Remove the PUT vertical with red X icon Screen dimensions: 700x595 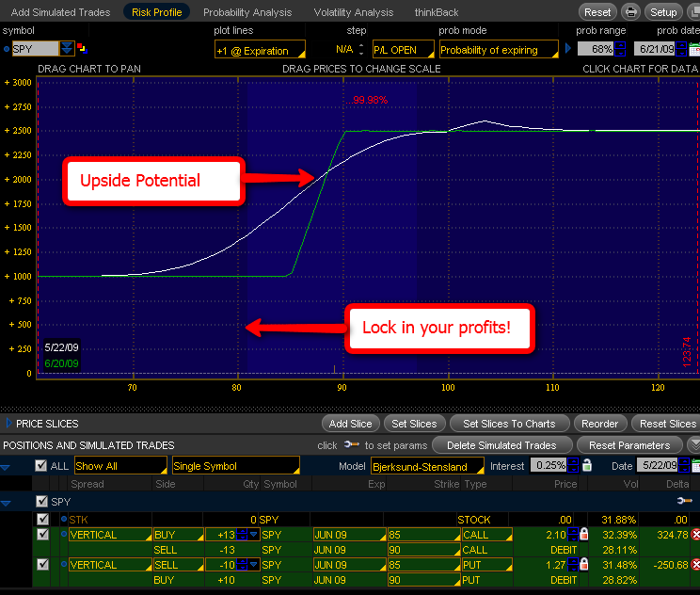695,565
